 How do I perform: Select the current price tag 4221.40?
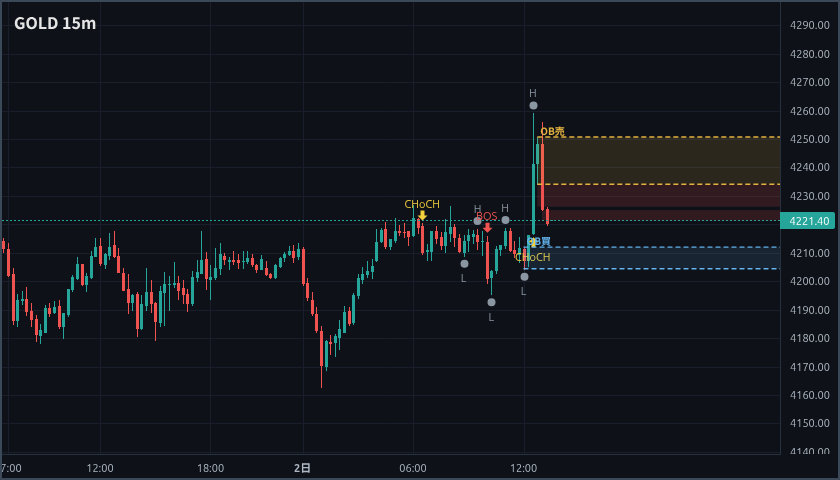tap(810, 221)
